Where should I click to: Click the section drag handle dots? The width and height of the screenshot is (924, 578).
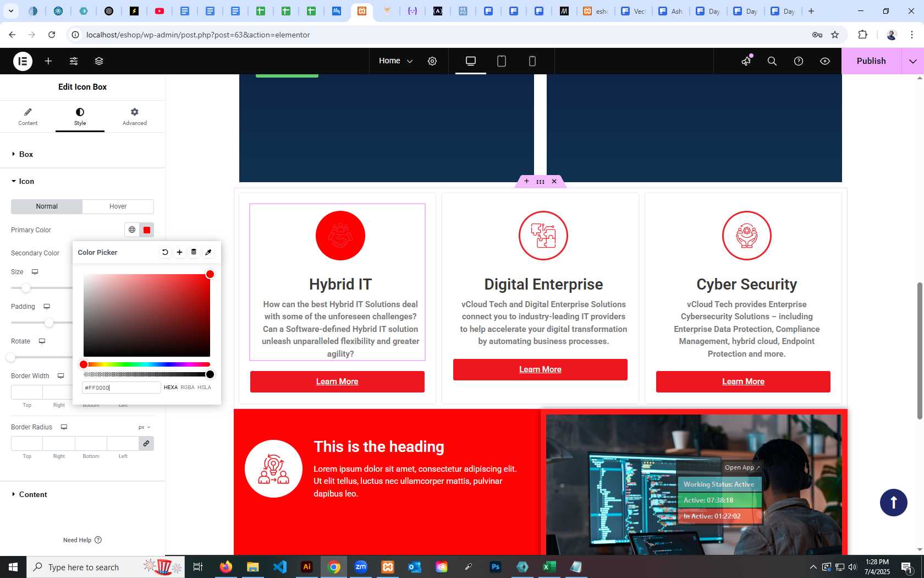click(540, 181)
